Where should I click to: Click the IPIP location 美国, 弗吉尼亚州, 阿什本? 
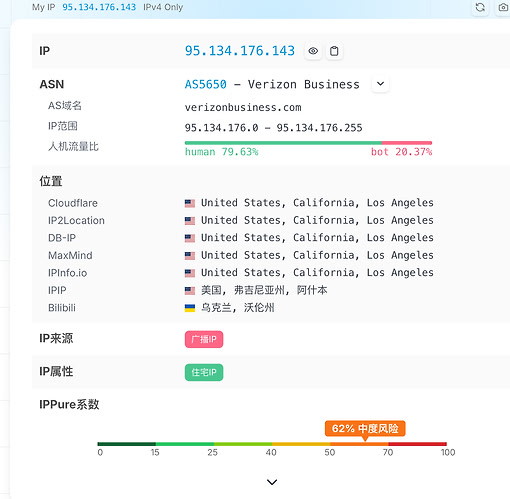[x=264, y=290]
